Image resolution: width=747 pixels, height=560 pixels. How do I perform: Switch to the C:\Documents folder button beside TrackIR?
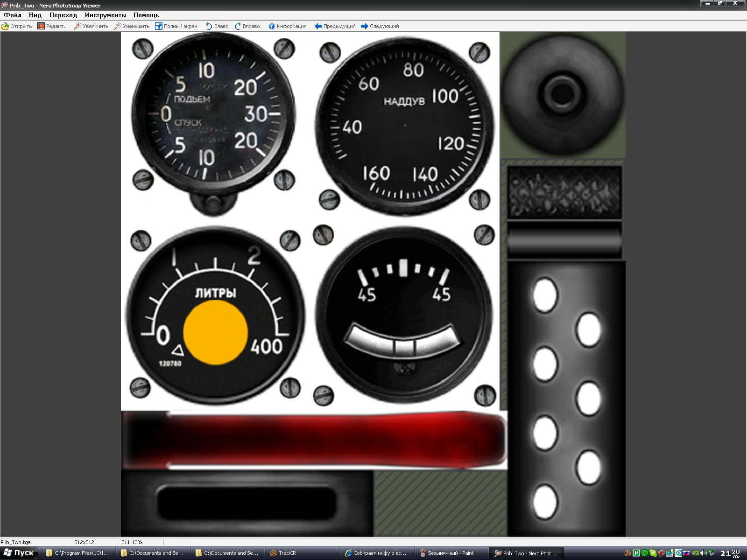click(227, 553)
